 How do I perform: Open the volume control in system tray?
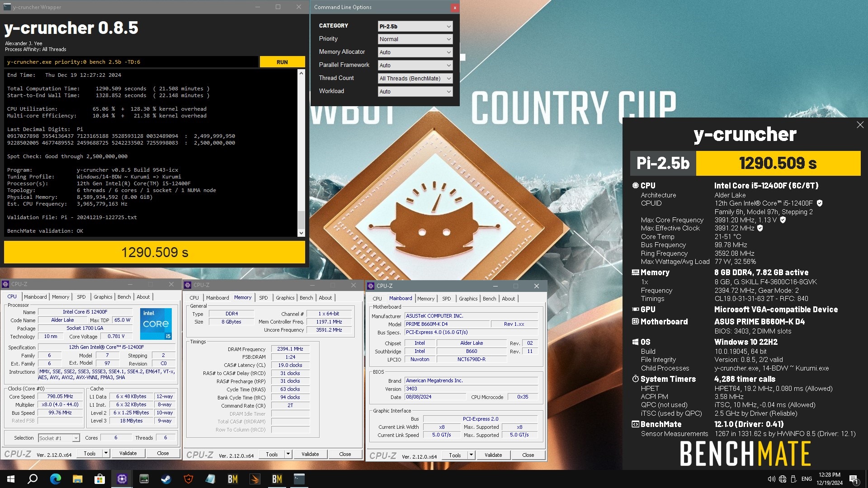tap(771, 479)
